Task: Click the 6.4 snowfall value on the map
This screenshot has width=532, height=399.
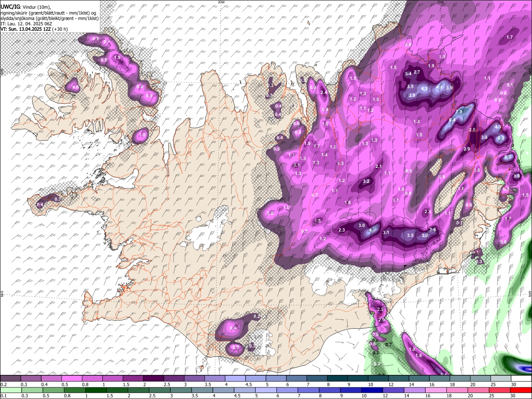Action: (453, 120)
